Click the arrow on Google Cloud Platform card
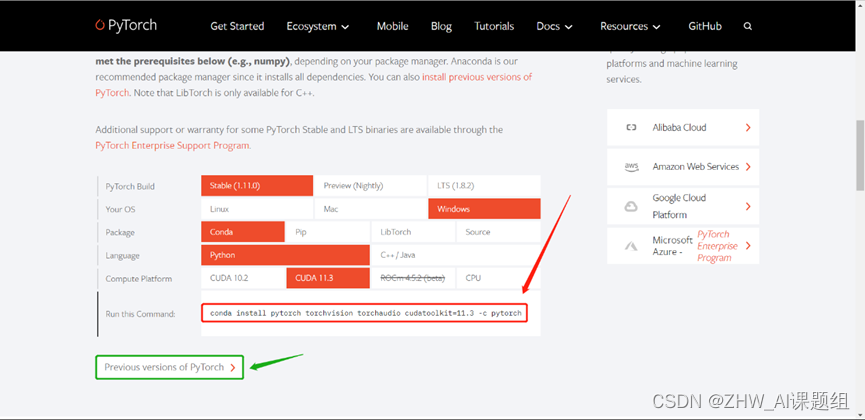Image resolution: width=865 pixels, height=420 pixels. (x=748, y=206)
